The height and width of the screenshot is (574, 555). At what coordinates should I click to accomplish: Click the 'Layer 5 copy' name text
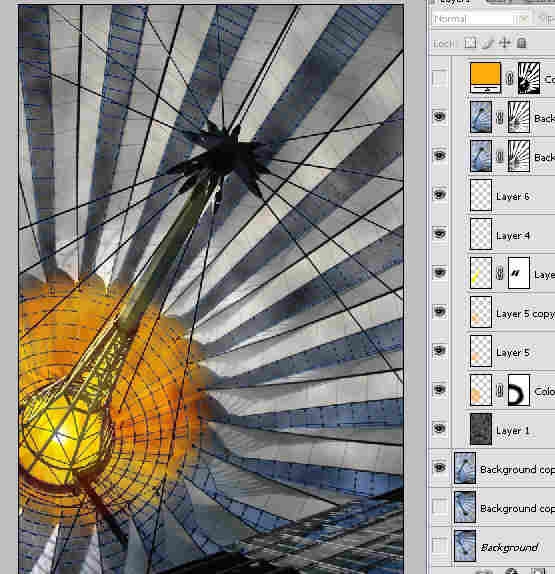tap(525, 314)
